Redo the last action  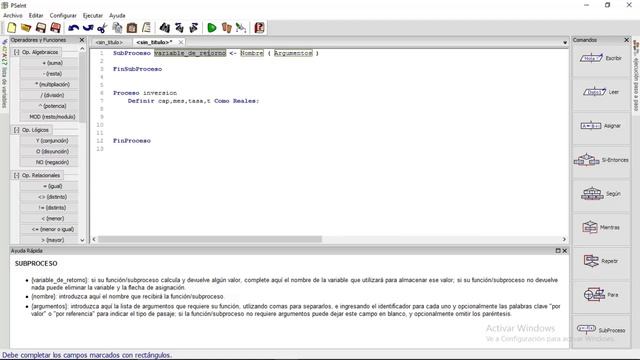point(88,28)
